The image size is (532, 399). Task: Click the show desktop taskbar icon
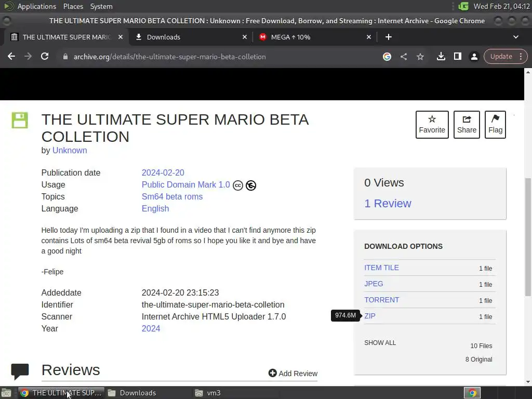tap(6, 393)
